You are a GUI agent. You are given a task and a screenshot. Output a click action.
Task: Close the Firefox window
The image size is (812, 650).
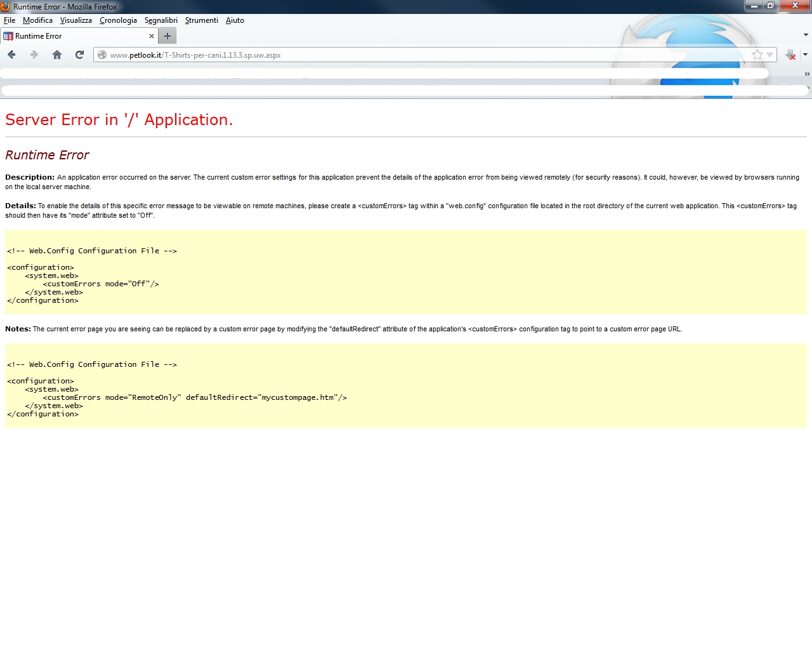[x=796, y=6]
